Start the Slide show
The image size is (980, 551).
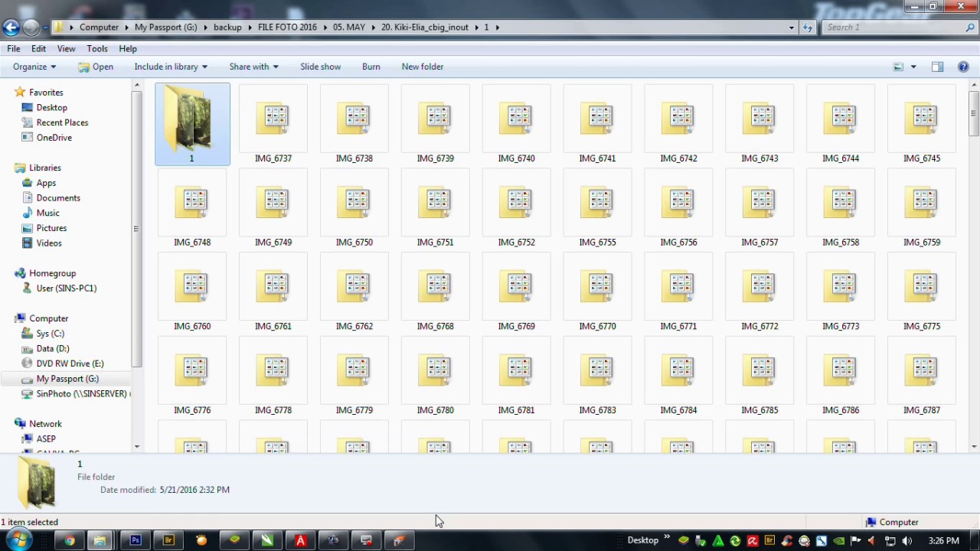(x=320, y=67)
